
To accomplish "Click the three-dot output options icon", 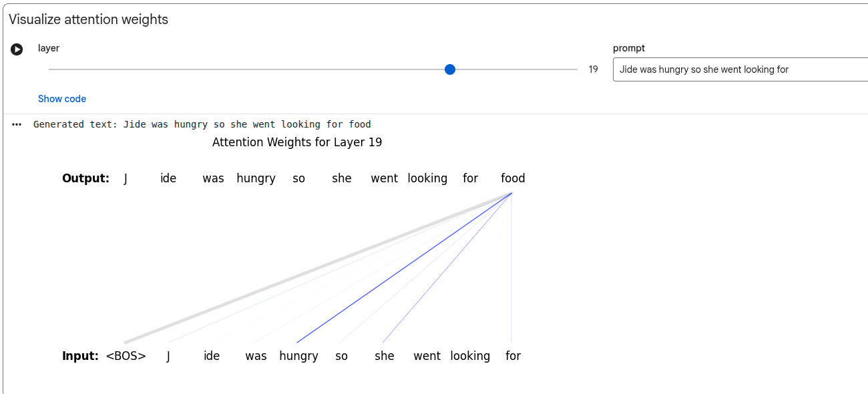I will (x=17, y=124).
